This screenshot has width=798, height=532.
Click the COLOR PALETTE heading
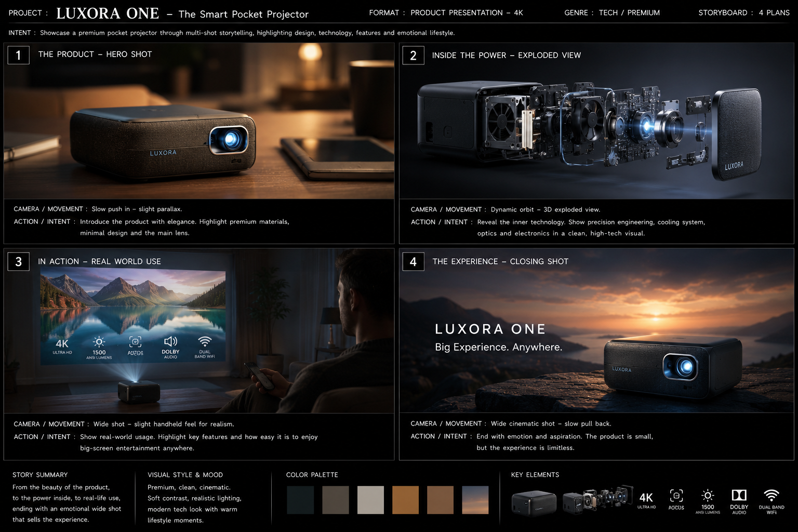[312, 475]
